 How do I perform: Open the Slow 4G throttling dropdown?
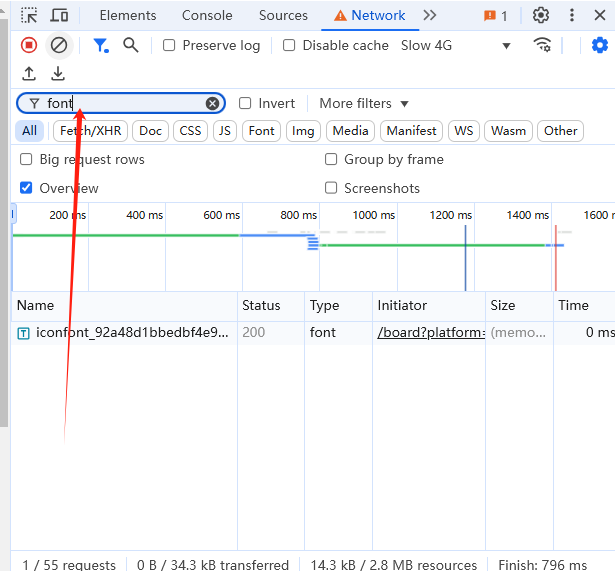pyautogui.click(x=456, y=45)
